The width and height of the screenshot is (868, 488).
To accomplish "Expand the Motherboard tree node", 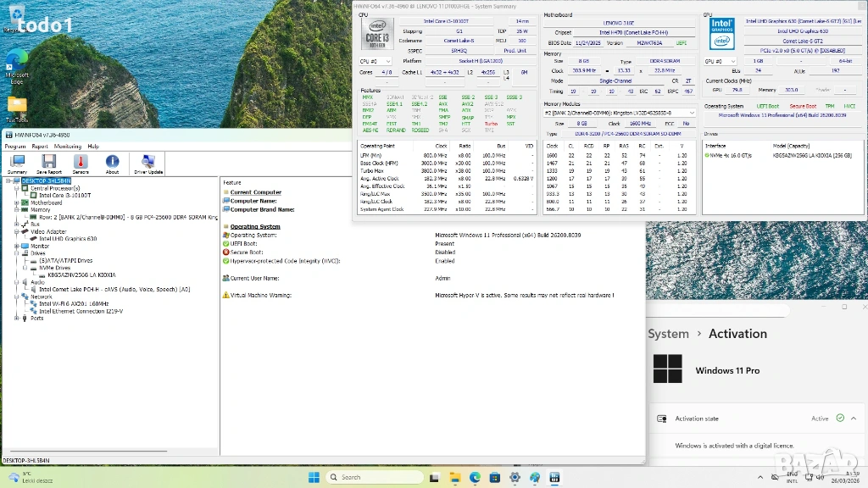I will coord(16,202).
